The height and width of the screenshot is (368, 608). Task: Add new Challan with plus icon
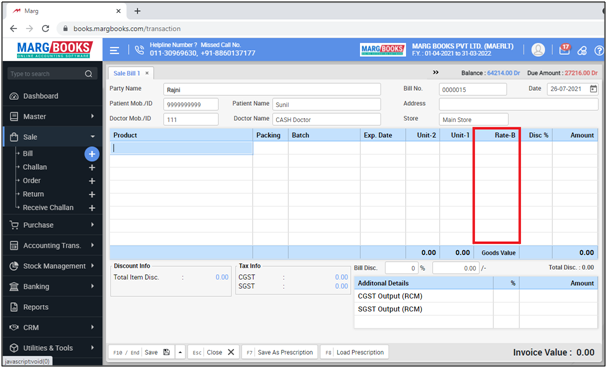coord(92,168)
